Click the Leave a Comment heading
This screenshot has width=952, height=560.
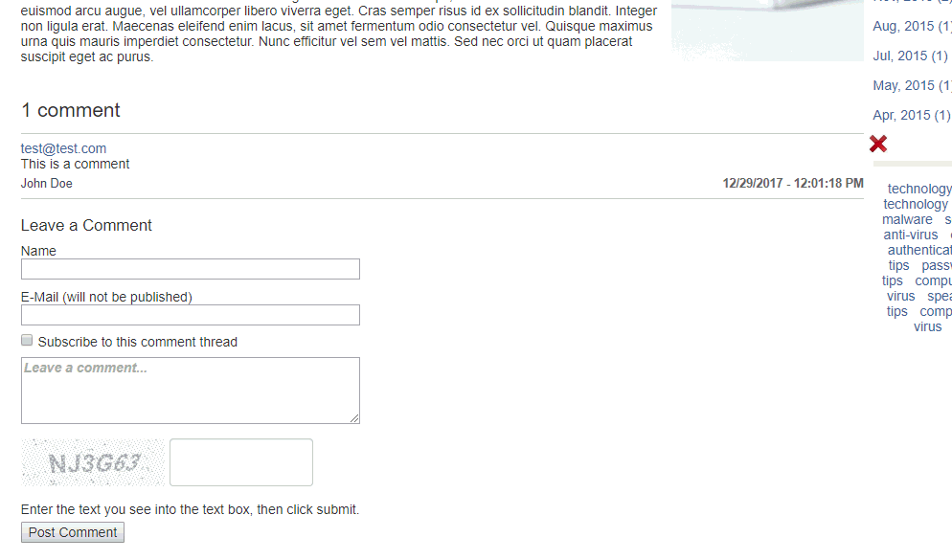click(x=86, y=226)
